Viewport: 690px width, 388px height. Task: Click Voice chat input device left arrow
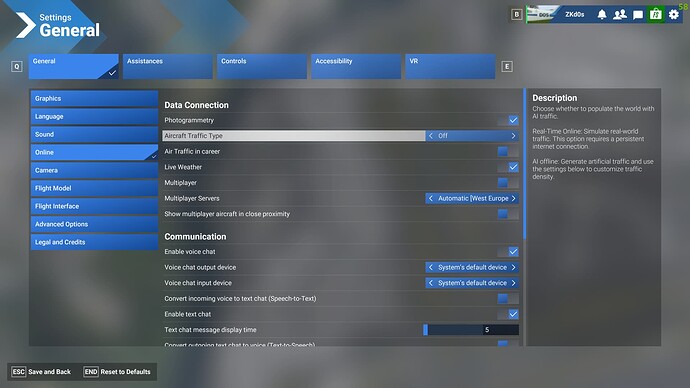pos(431,283)
